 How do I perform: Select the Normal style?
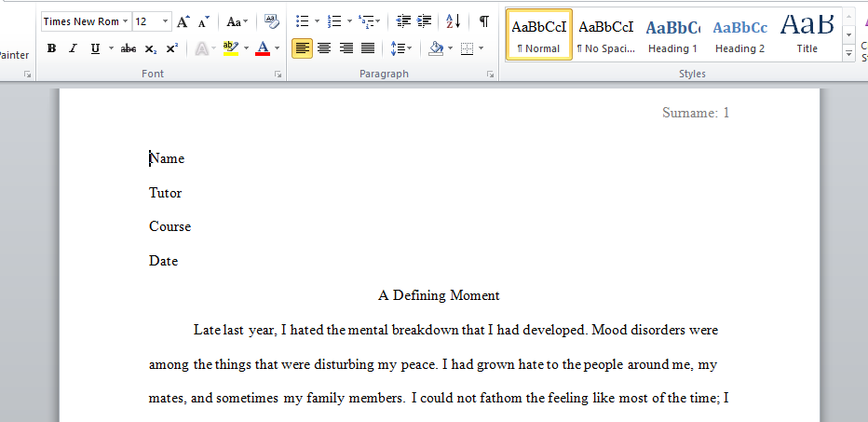point(539,34)
